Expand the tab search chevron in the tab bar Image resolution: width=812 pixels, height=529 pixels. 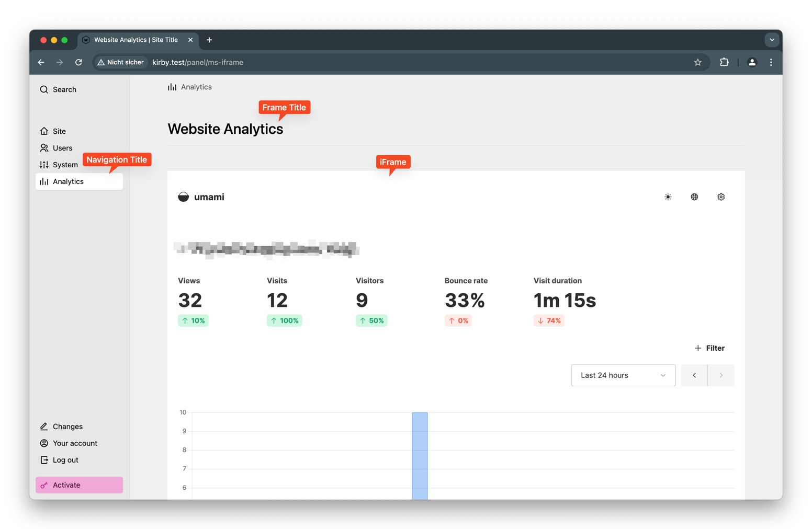coord(772,40)
